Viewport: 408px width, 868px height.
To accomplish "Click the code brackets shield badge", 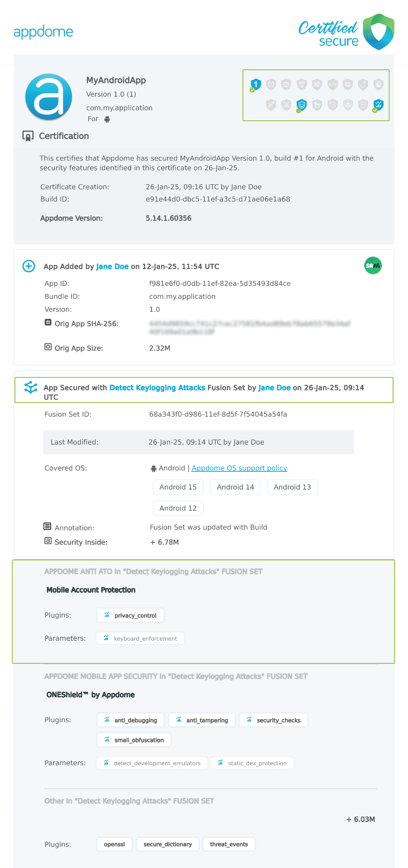I will (332, 84).
